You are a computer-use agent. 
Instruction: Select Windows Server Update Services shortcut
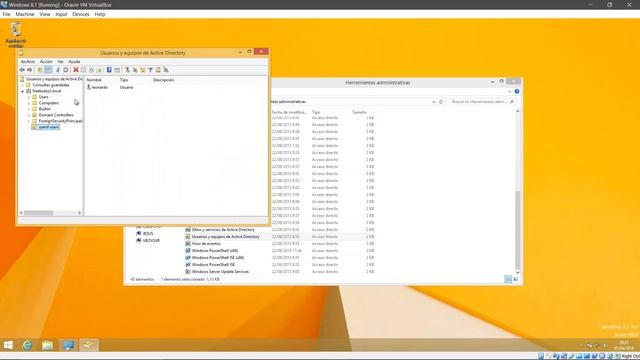[220, 271]
